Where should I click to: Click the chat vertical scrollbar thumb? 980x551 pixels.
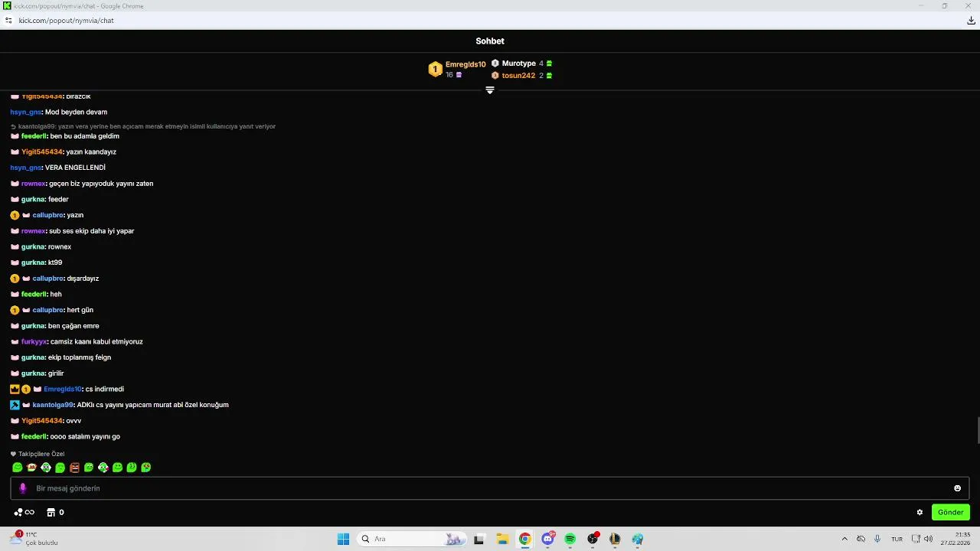tap(978, 431)
